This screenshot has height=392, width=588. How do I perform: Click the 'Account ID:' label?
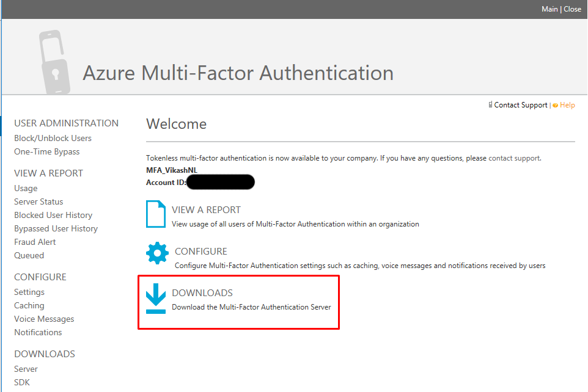(x=166, y=183)
